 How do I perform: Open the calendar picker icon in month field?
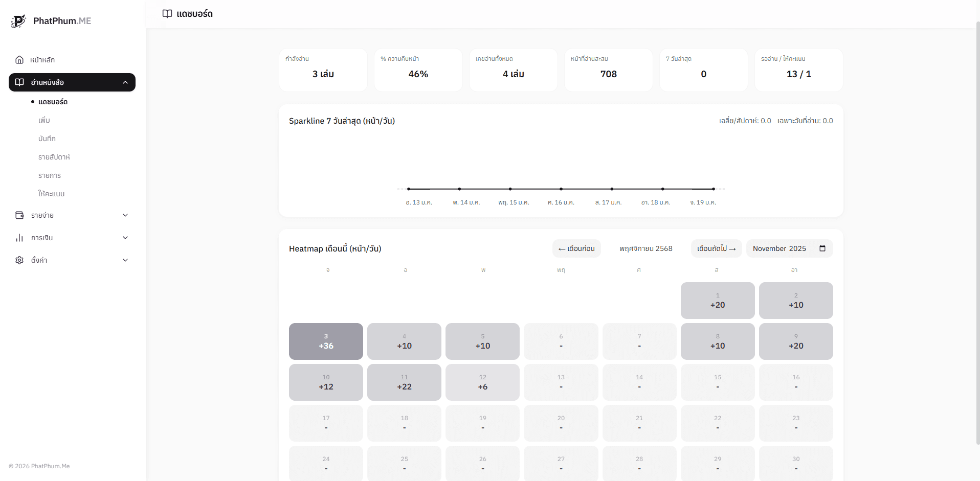pos(822,248)
